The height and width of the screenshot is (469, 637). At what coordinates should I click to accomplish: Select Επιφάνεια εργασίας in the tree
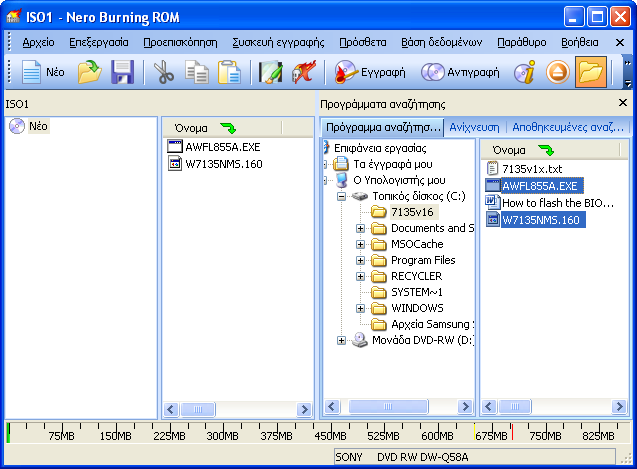pos(380,148)
